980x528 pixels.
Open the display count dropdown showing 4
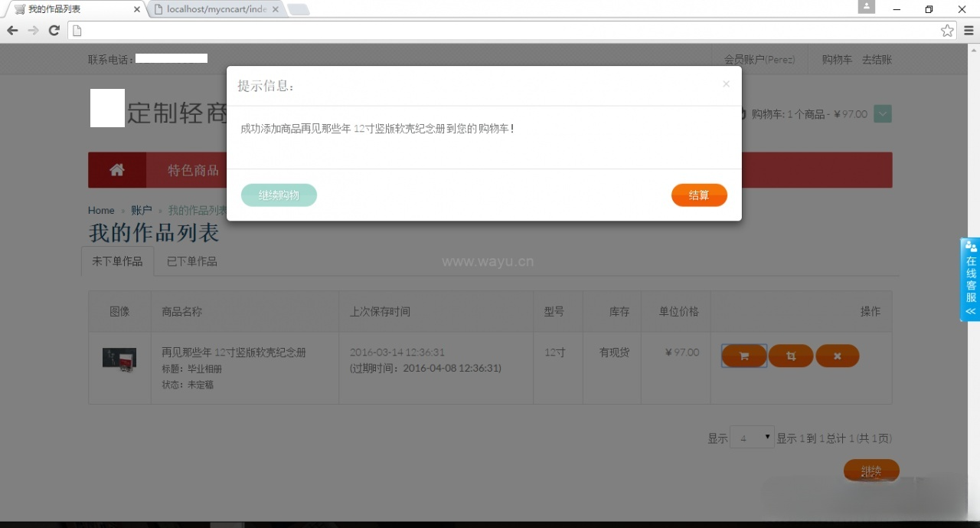(751, 437)
